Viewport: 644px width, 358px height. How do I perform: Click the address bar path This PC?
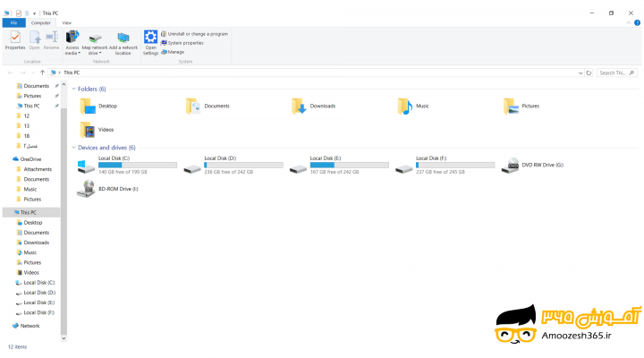pyautogui.click(x=72, y=72)
